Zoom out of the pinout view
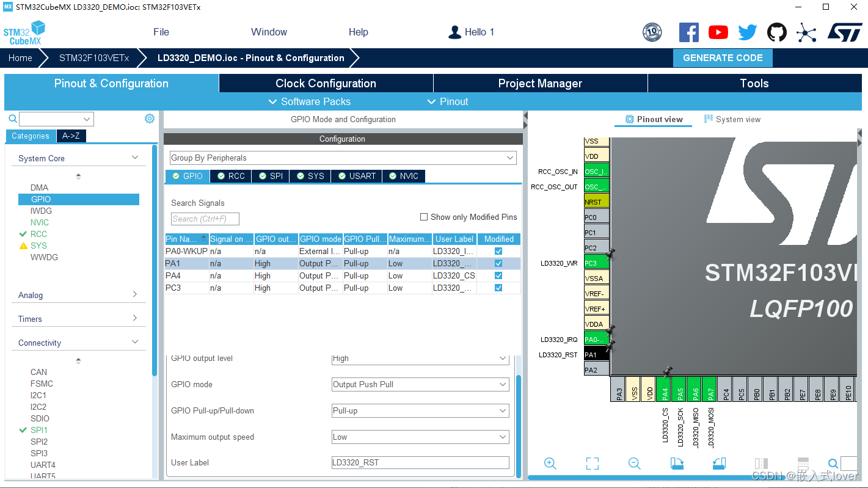The image size is (868, 488). (x=635, y=464)
